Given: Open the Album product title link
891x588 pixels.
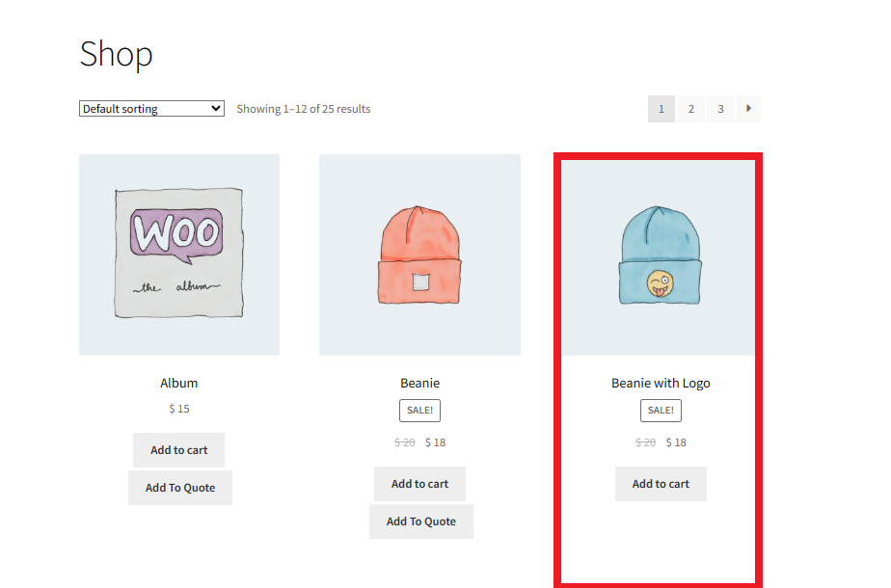Looking at the screenshot, I should [179, 383].
